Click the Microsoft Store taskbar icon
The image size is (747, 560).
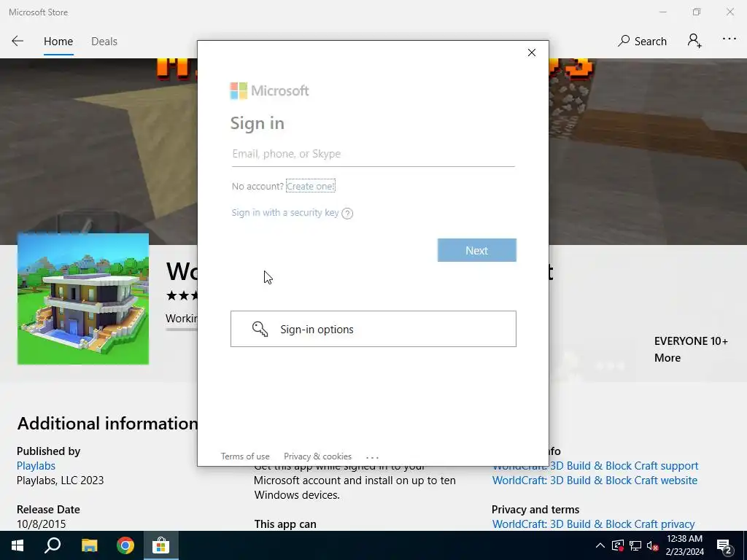click(160, 545)
